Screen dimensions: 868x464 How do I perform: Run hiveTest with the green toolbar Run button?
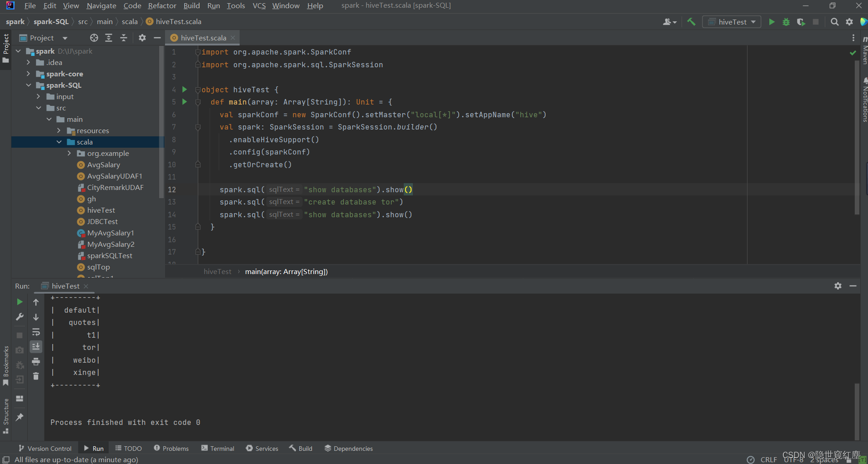coord(772,22)
